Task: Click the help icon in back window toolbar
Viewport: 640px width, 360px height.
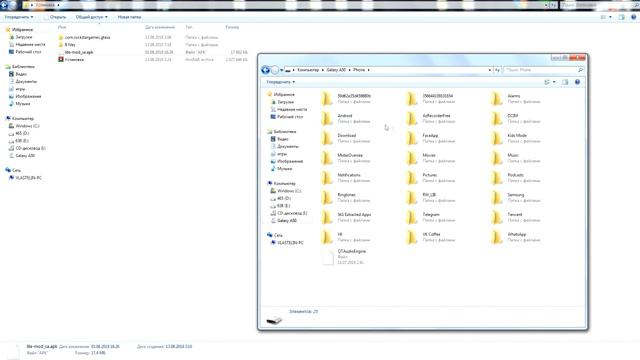Action: click(633, 17)
